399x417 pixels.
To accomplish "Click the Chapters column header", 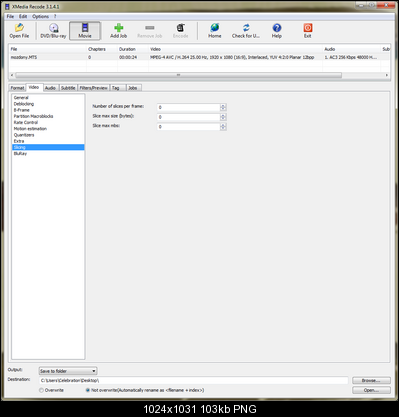I will [x=102, y=49].
